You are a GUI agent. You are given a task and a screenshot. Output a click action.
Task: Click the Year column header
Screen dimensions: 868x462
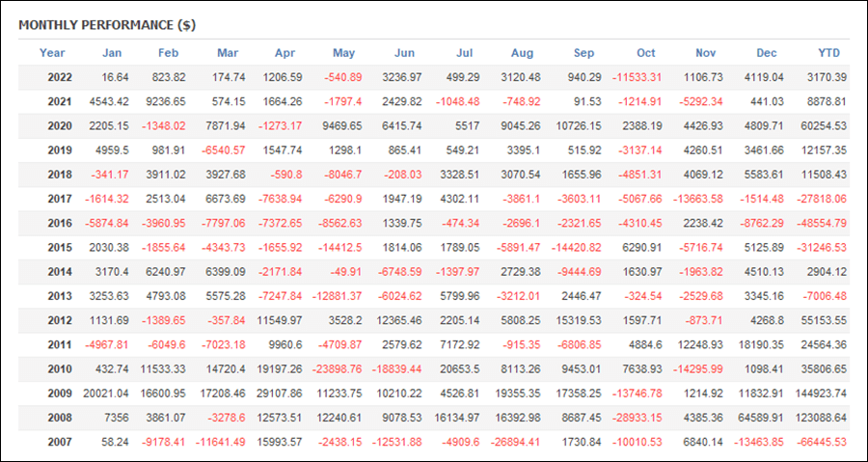tap(52, 53)
